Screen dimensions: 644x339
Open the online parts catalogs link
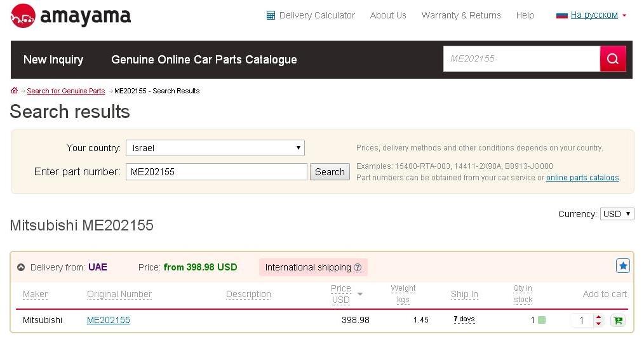(x=582, y=178)
